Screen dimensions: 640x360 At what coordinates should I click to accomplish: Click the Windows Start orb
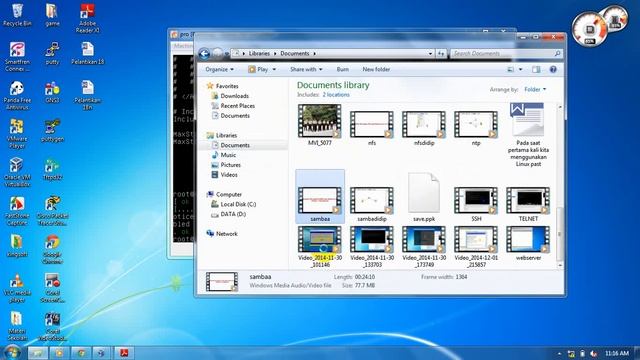(12, 352)
